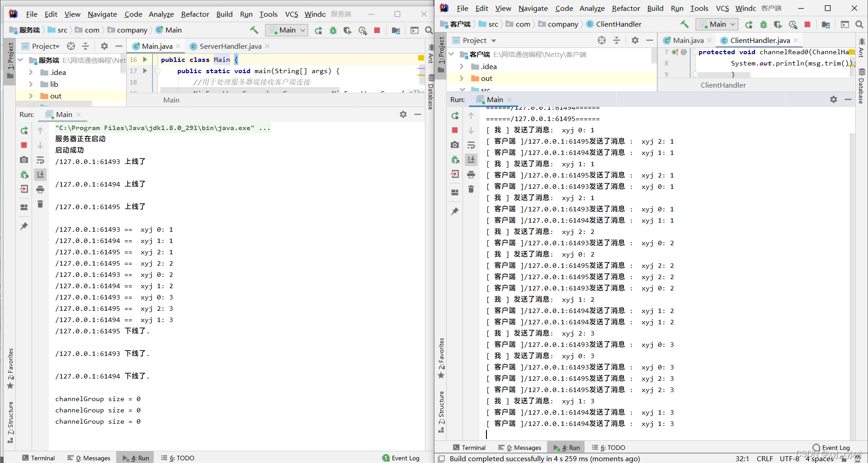Click Build hammer icon in server window

point(254,30)
